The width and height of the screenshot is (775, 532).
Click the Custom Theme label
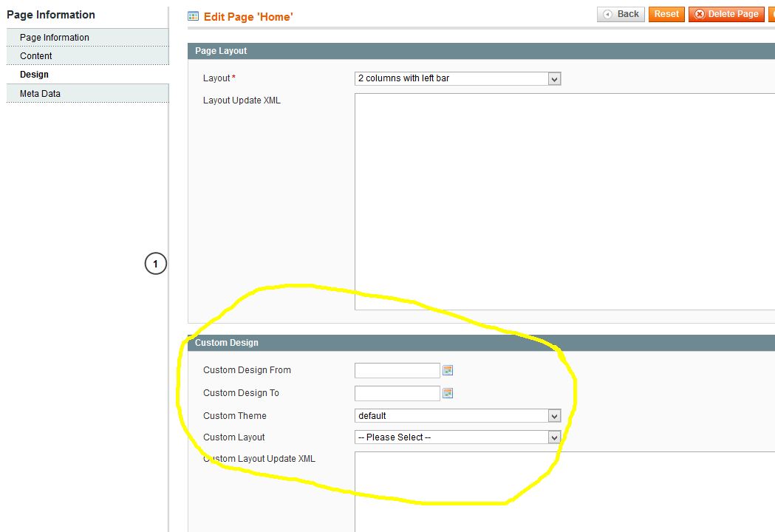tap(235, 416)
